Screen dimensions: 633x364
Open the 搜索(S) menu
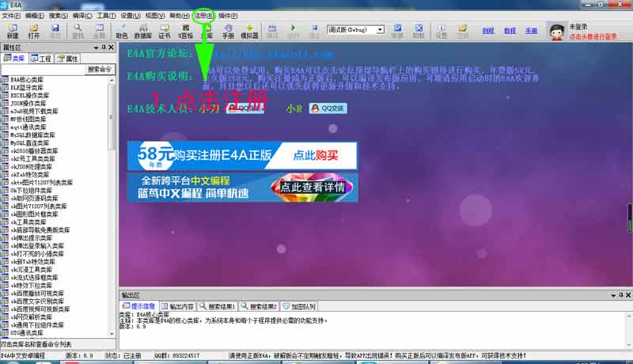click(x=59, y=16)
